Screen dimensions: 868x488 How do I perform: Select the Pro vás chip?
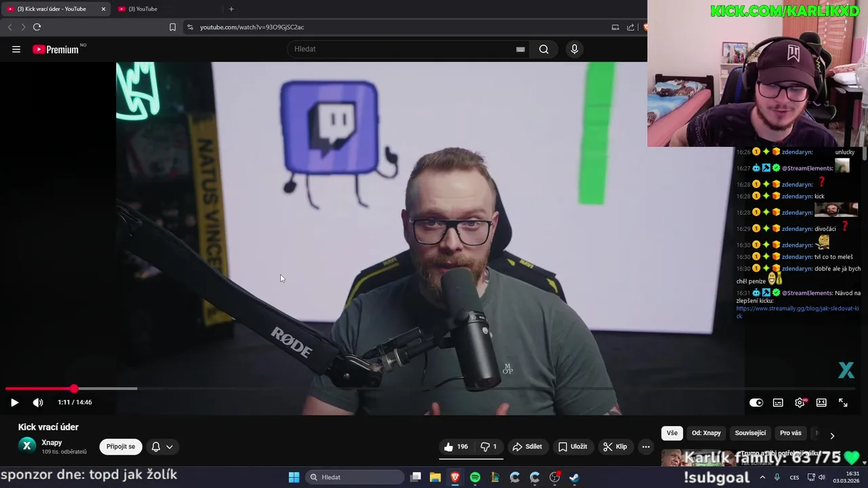(791, 433)
